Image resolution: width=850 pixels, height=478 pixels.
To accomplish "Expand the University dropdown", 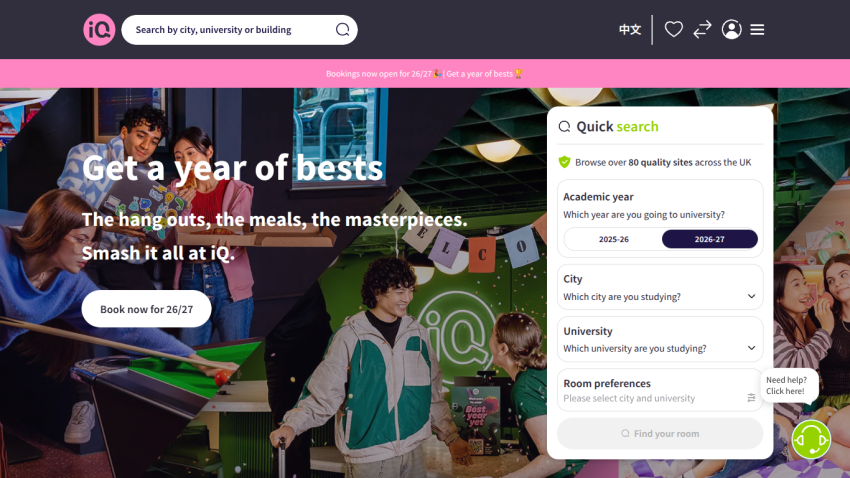I will (x=660, y=339).
